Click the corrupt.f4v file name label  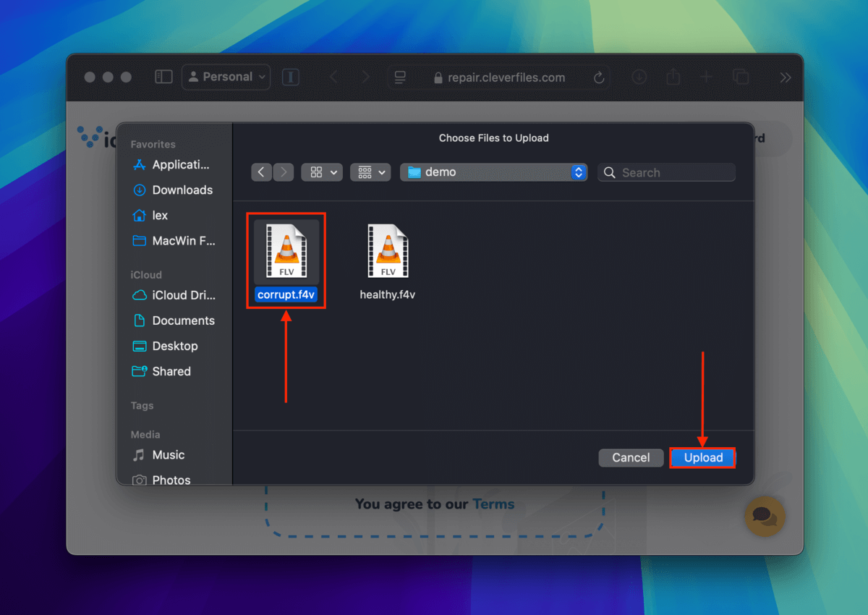click(286, 294)
